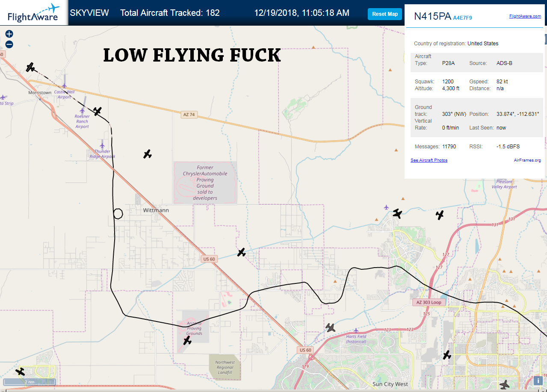Screen dimensions: 547x392
Task: Zoom in with the plus button
Action: (9, 34)
